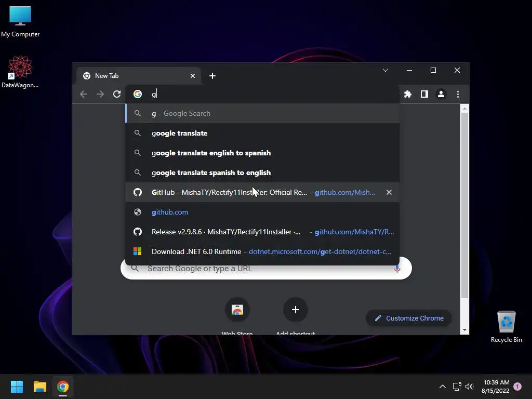Image resolution: width=532 pixels, height=399 pixels.
Task: Start voice search with the microphone icon
Action: (397, 269)
